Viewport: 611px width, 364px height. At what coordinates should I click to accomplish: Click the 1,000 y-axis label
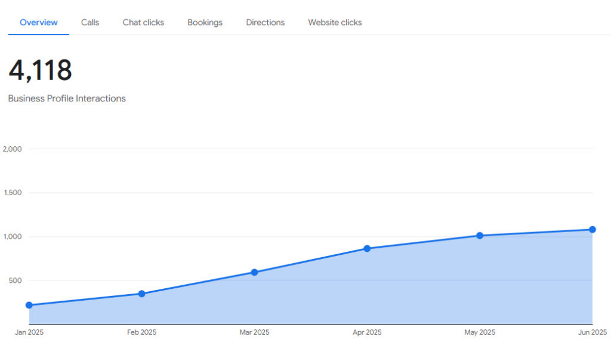13,237
